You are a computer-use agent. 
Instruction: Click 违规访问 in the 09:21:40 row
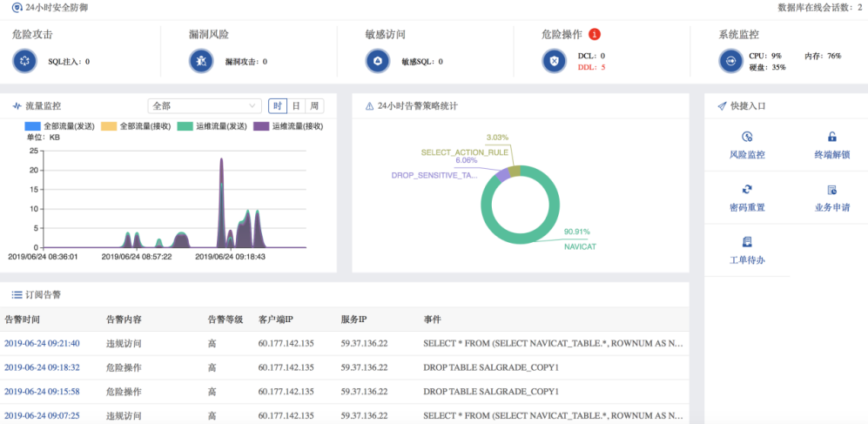coord(124,344)
